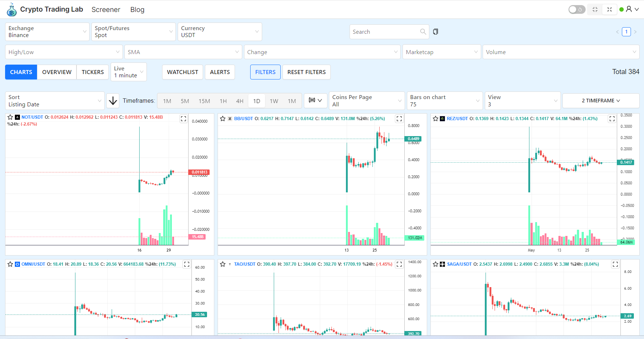This screenshot has width=644, height=339.
Task: Click the BB coin logo icon
Action: [230, 119]
